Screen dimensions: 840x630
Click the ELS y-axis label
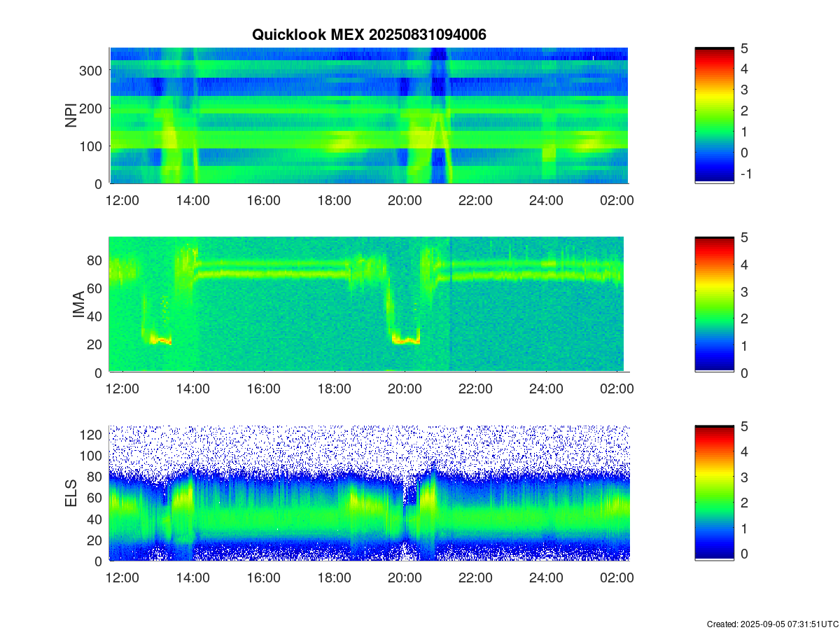click(71, 493)
